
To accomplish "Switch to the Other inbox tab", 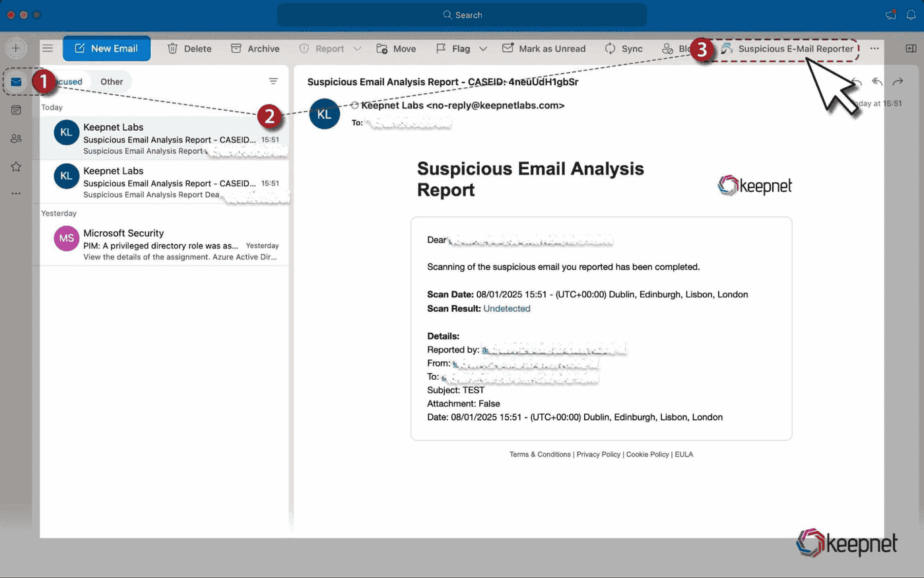I will 112,82.
